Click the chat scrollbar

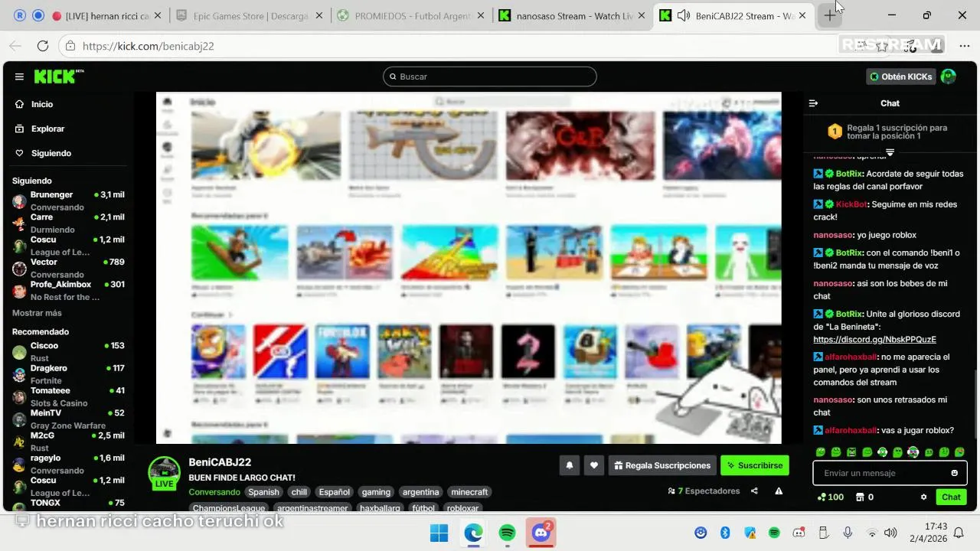tap(975, 403)
